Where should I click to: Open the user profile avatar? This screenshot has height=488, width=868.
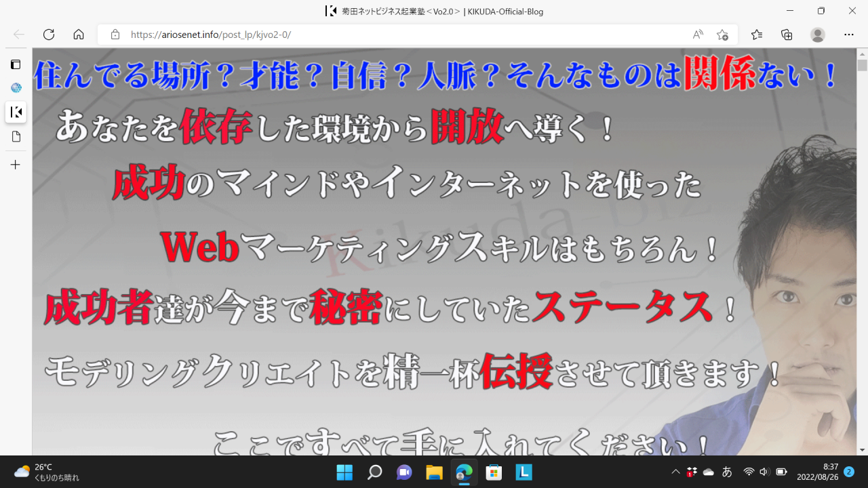click(x=818, y=35)
